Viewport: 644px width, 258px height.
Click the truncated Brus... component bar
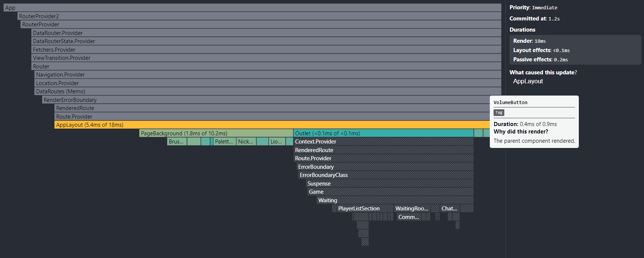tap(177, 142)
